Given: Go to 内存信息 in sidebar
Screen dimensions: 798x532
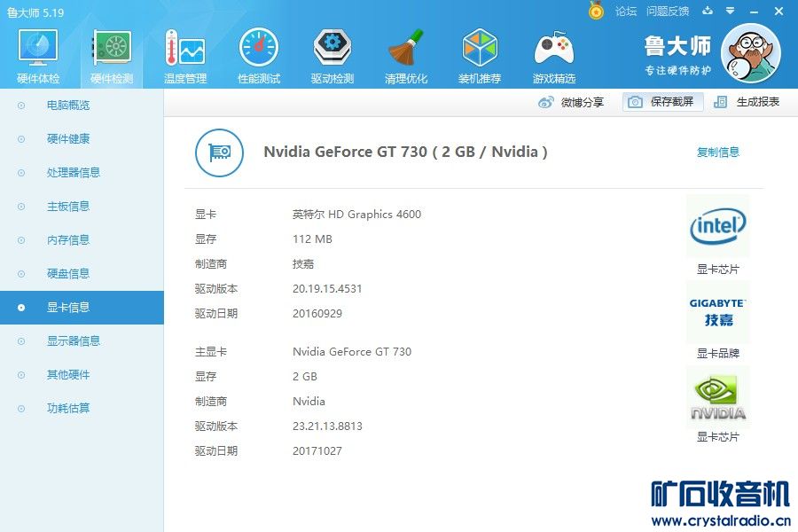Looking at the screenshot, I should (68, 240).
